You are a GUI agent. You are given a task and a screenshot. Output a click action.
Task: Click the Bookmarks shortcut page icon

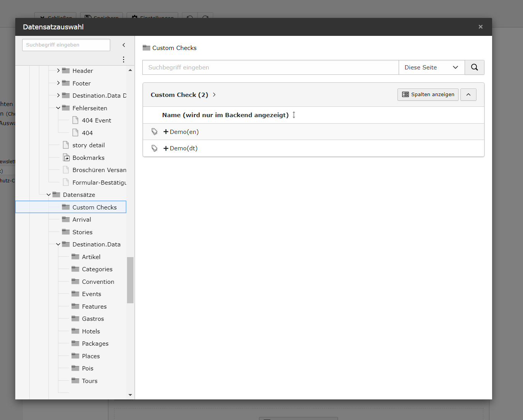pos(66,158)
